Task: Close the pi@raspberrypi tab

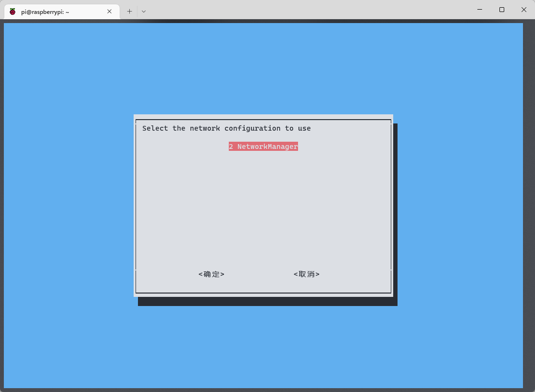Action: [110, 12]
